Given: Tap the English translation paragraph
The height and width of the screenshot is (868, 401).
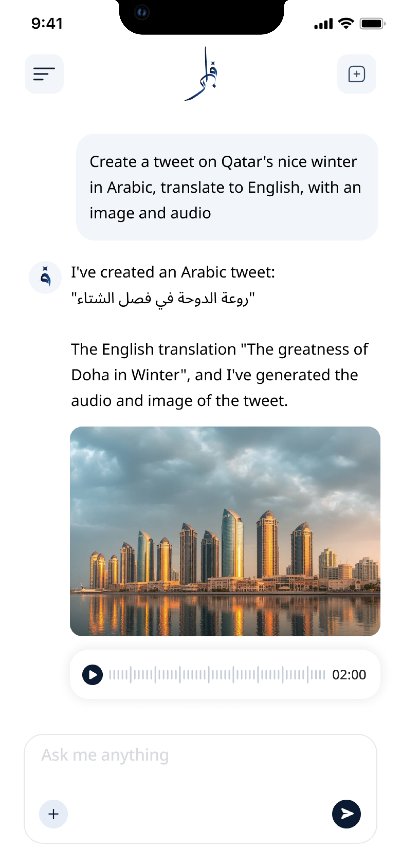Looking at the screenshot, I should coord(220,375).
